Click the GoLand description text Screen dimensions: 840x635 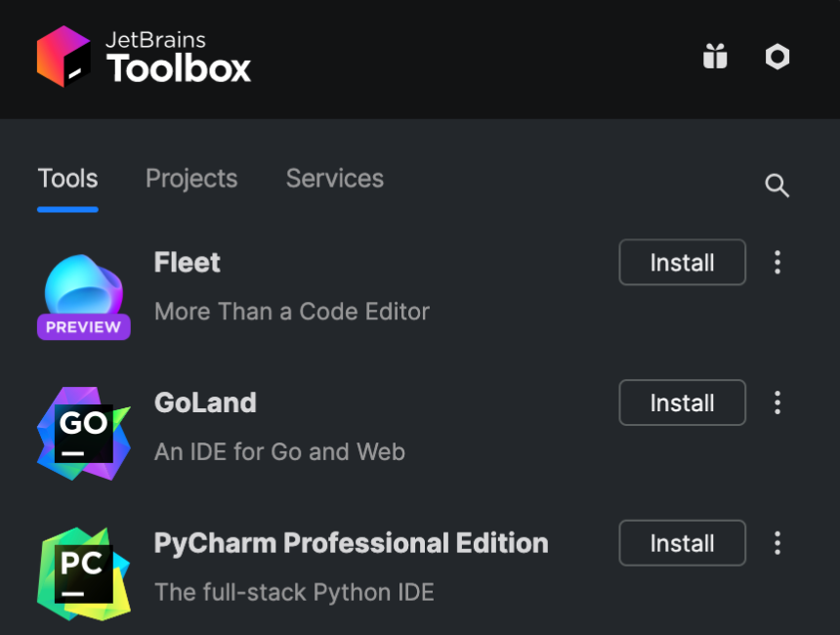click(279, 451)
